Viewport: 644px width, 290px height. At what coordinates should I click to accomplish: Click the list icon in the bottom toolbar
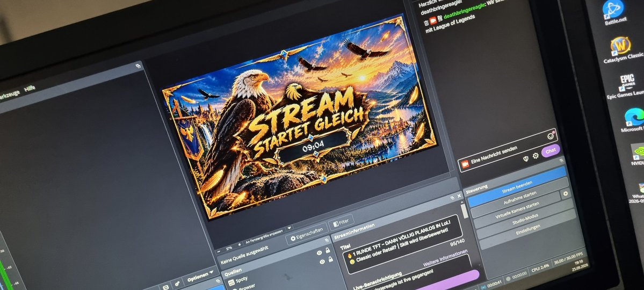coord(165,287)
